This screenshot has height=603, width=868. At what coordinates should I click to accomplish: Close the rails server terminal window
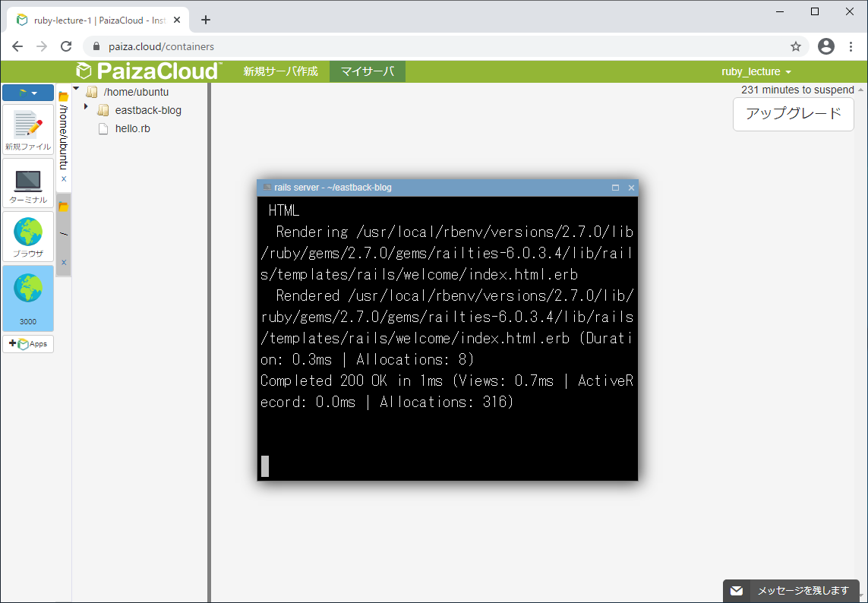coord(631,188)
